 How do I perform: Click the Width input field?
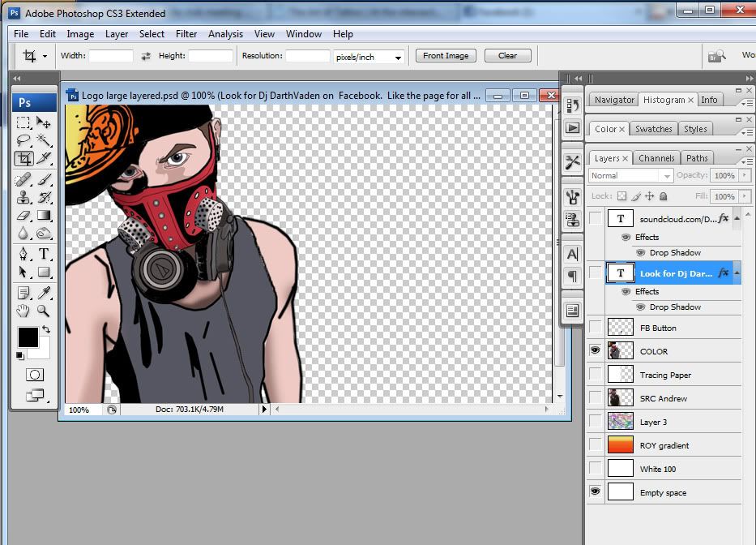(111, 56)
